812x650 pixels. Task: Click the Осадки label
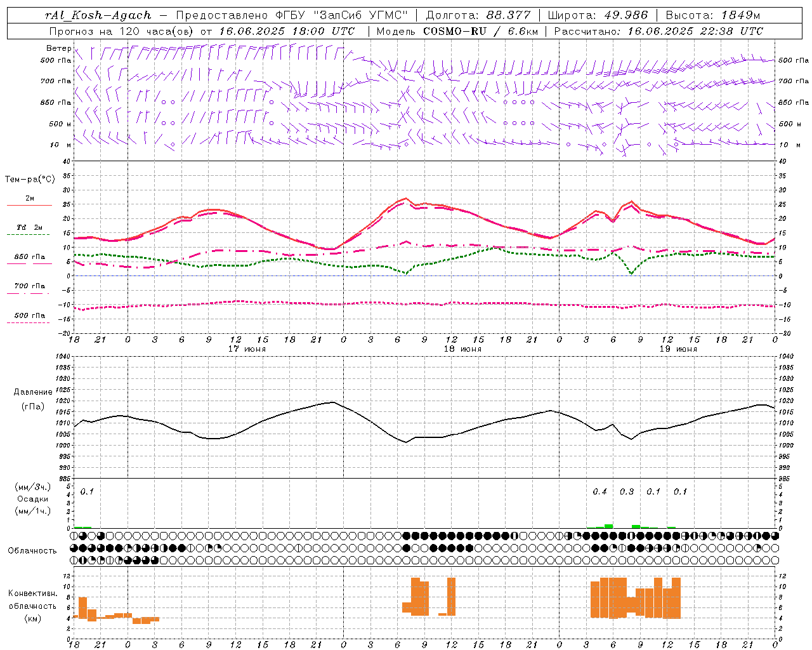coord(33,499)
